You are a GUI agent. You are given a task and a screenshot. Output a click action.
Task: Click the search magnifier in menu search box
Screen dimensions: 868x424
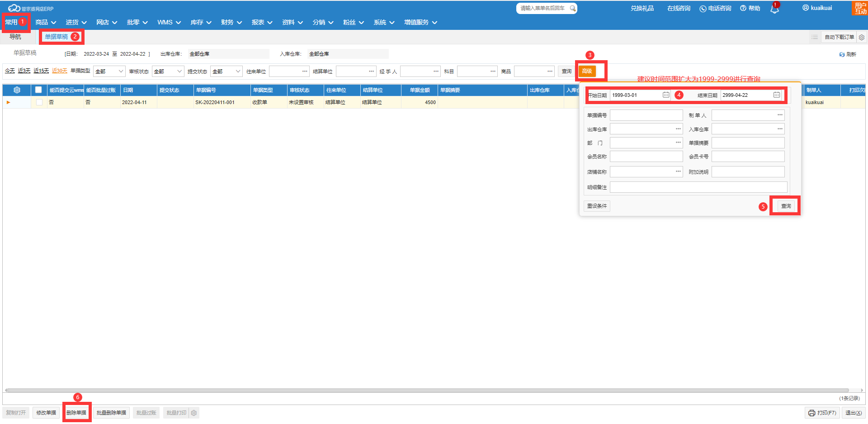pos(572,8)
